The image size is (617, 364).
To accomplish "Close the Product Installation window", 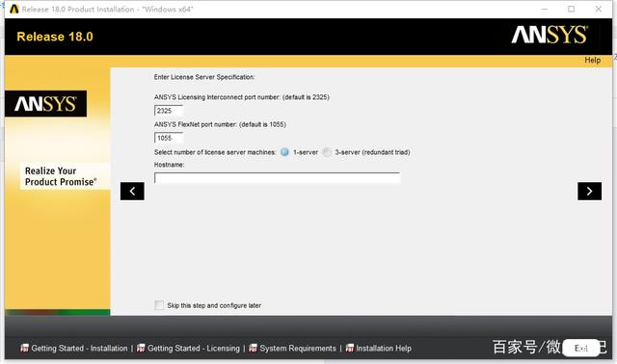I will coord(598,9).
